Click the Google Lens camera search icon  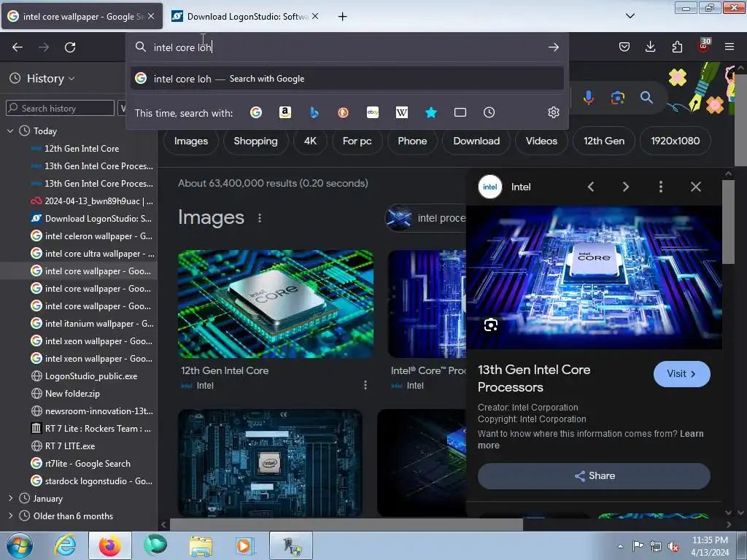(x=617, y=98)
